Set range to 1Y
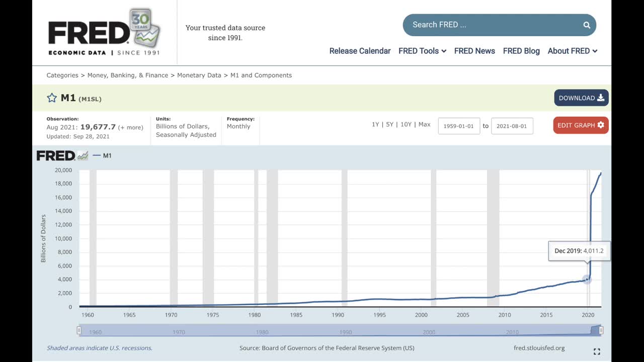Image resolution: width=644 pixels, height=362 pixels. click(x=375, y=125)
